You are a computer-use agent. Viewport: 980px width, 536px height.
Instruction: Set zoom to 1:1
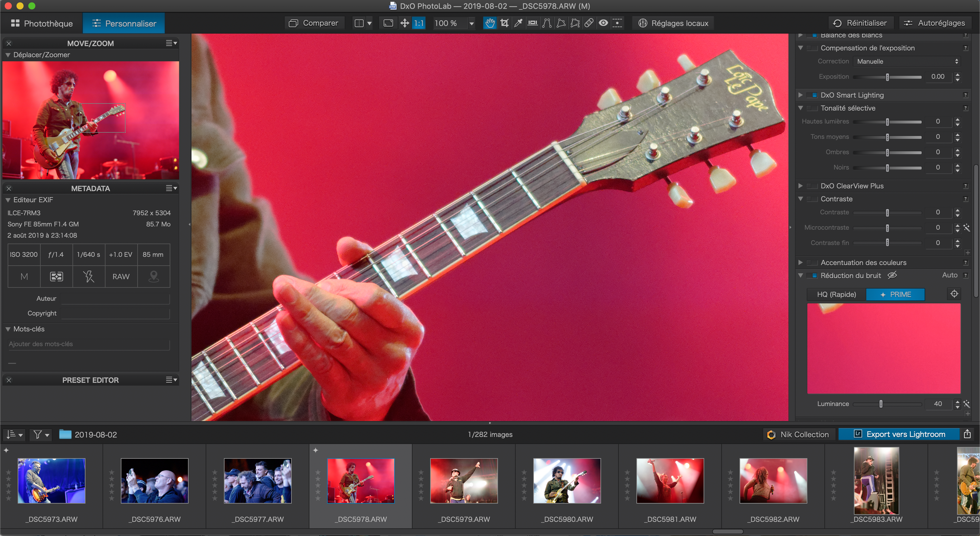pyautogui.click(x=418, y=23)
